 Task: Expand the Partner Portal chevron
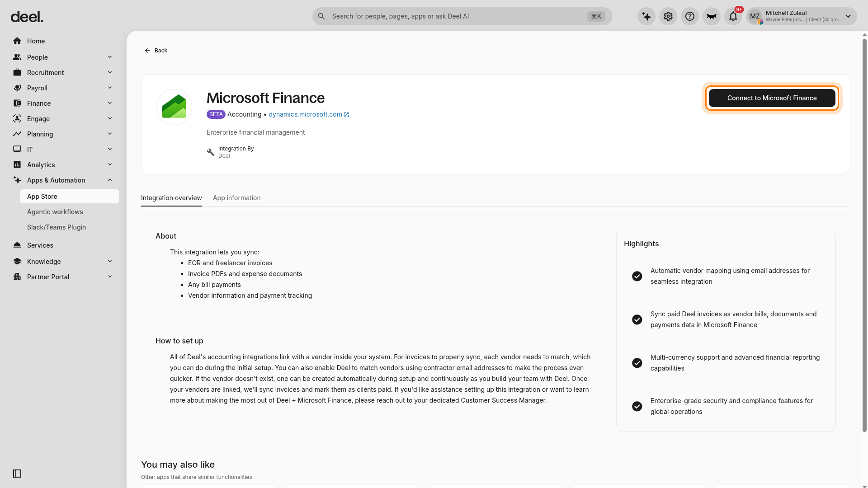click(x=110, y=277)
